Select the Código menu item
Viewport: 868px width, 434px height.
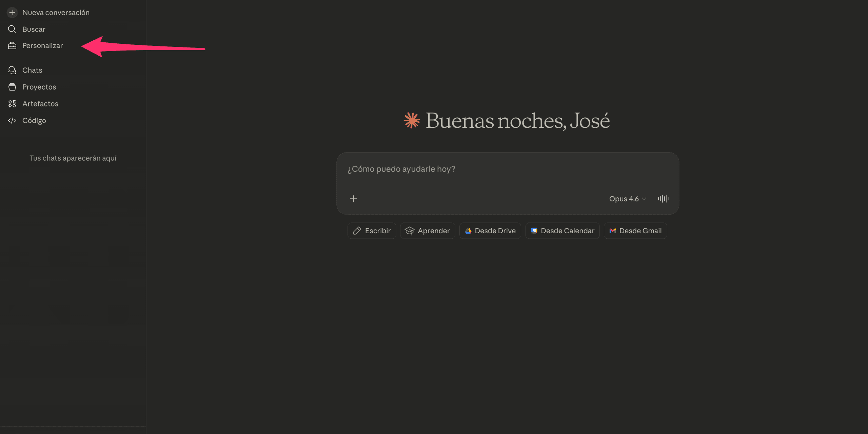coord(34,120)
